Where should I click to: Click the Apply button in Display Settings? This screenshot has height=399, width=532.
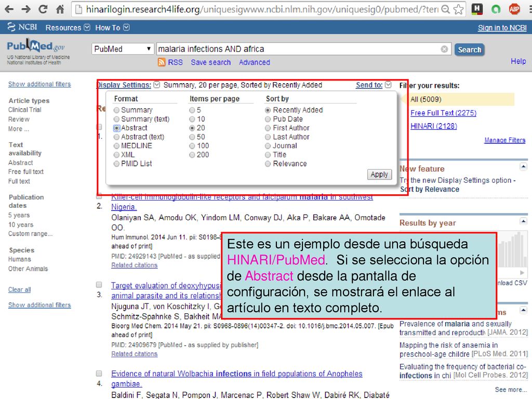click(379, 175)
